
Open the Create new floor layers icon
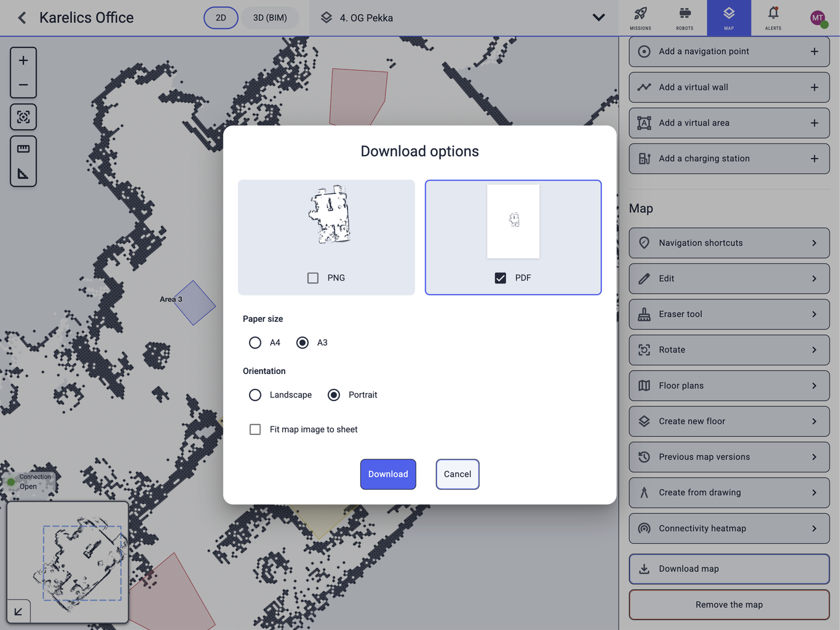pyautogui.click(x=644, y=421)
